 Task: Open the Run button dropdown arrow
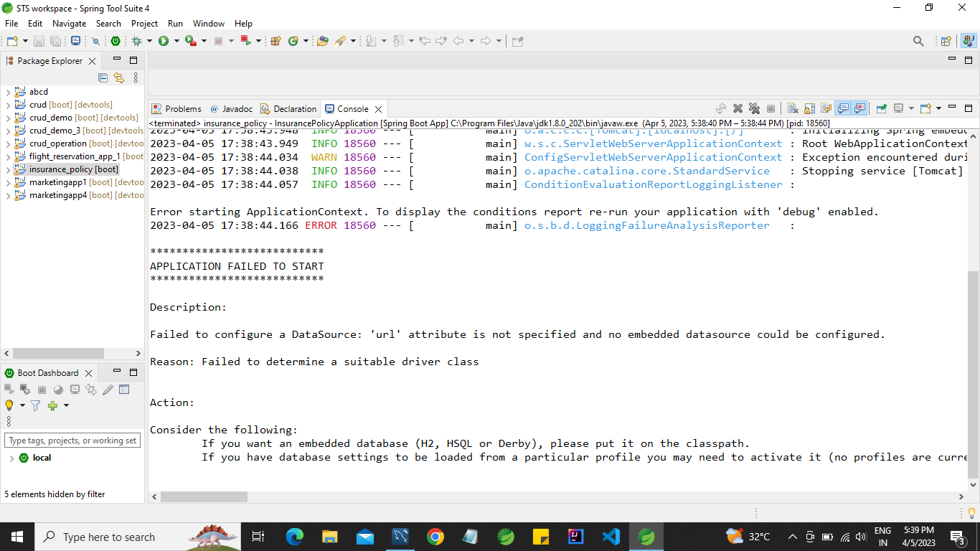pos(176,41)
